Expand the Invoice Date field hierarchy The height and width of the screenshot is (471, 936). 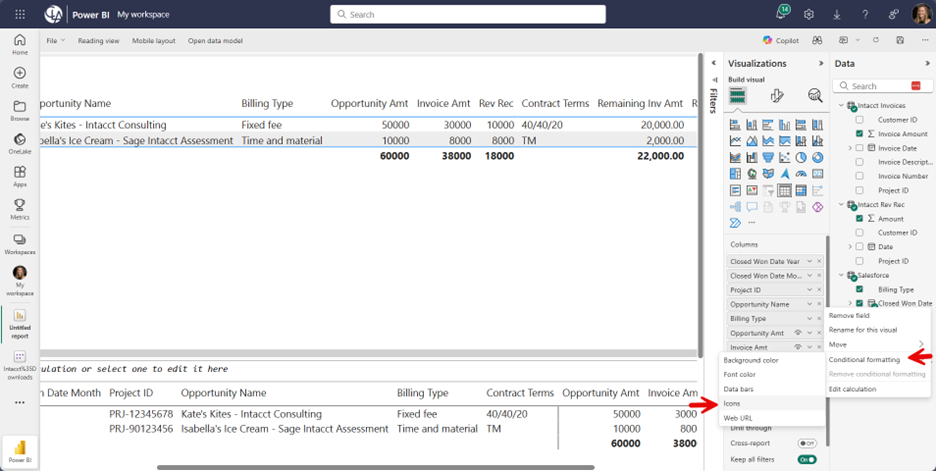pyautogui.click(x=850, y=148)
